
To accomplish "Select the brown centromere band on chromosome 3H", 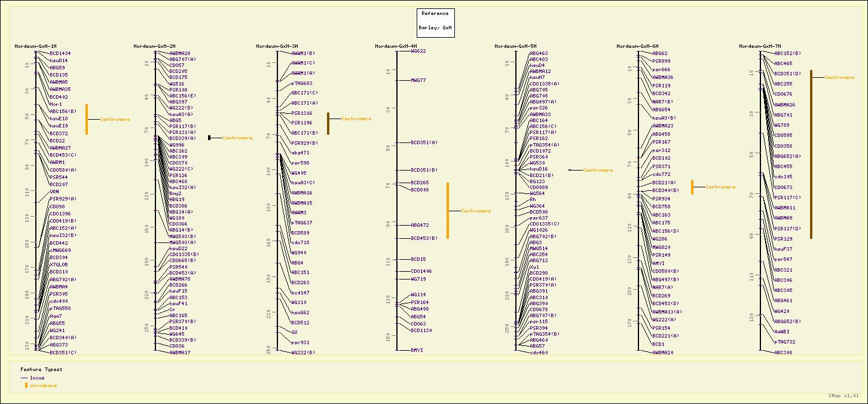I will tap(328, 123).
